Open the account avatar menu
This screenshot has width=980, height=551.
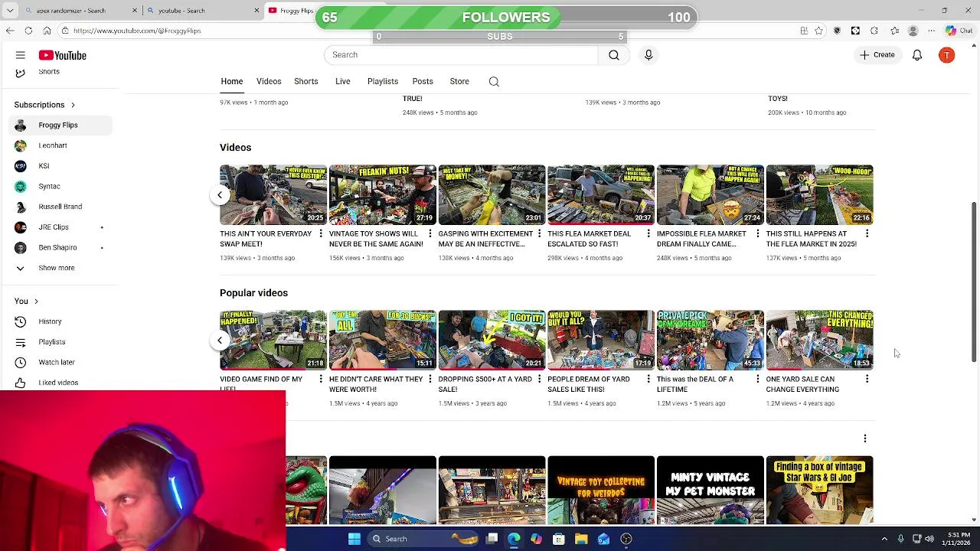pos(947,55)
